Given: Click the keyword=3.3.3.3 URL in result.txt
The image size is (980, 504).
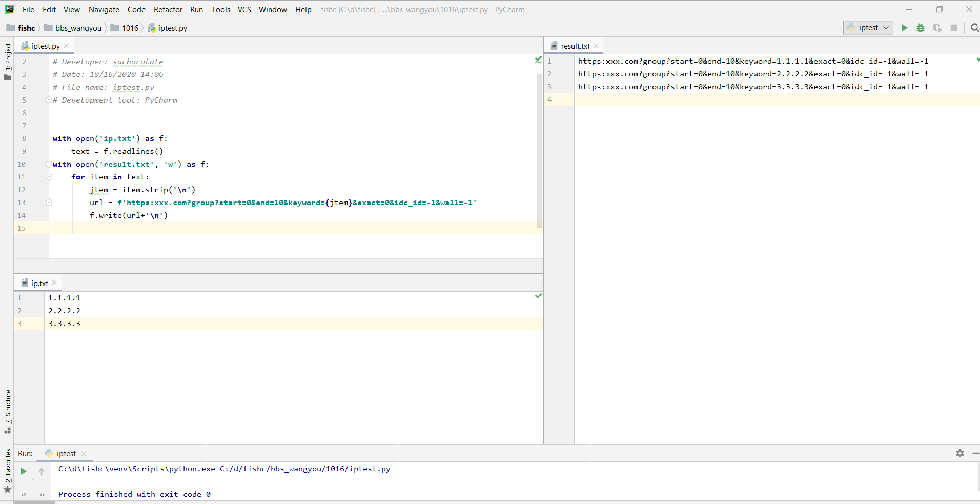Looking at the screenshot, I should tap(753, 87).
